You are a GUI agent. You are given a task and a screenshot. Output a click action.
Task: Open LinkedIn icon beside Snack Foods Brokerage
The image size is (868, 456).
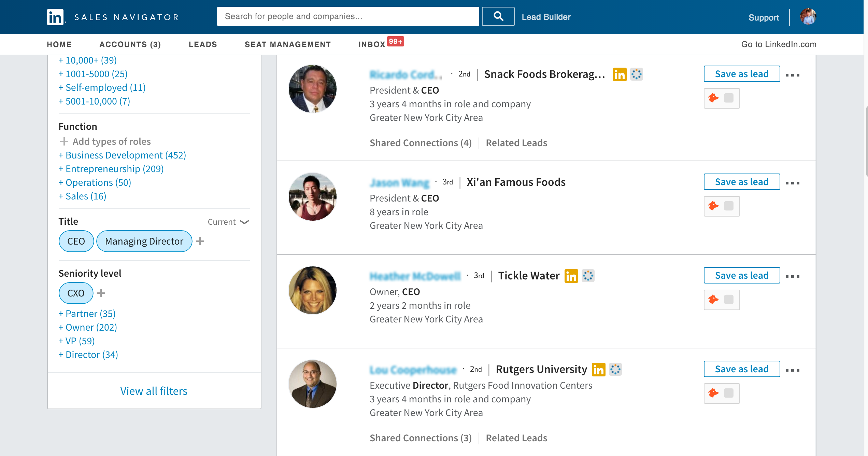click(x=620, y=74)
